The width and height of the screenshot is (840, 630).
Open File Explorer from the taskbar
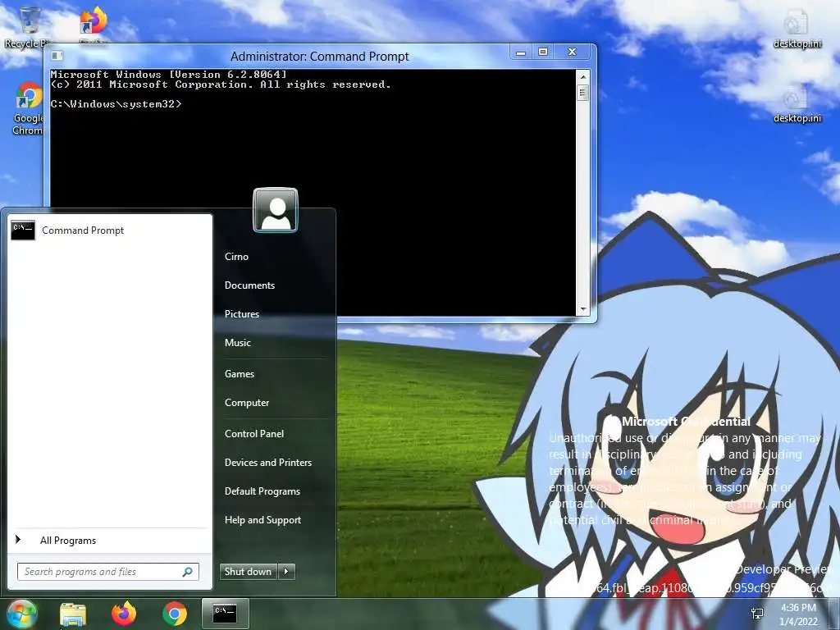[x=73, y=614]
